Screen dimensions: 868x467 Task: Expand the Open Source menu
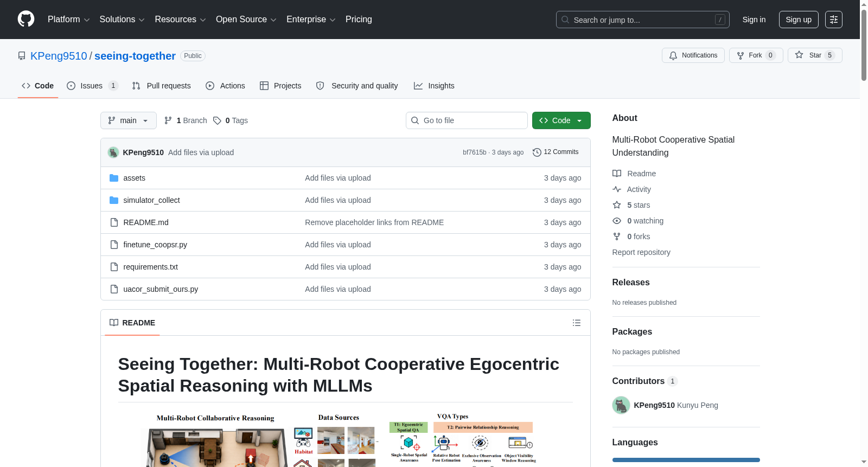click(246, 20)
